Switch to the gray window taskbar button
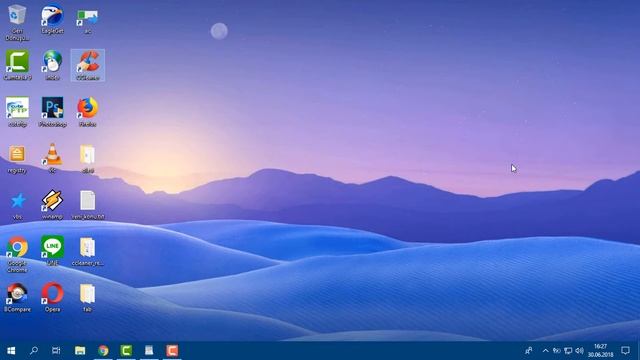640x360 pixels. pyautogui.click(x=149, y=351)
